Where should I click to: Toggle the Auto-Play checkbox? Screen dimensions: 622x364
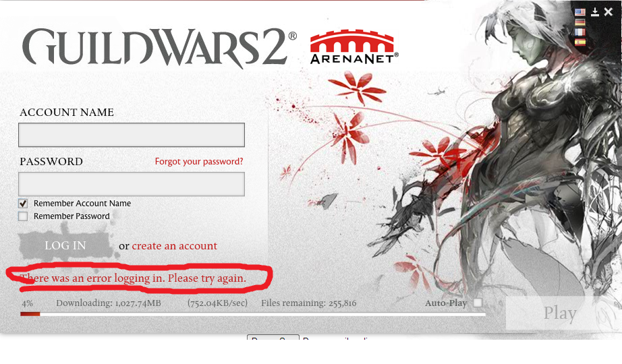(x=478, y=303)
